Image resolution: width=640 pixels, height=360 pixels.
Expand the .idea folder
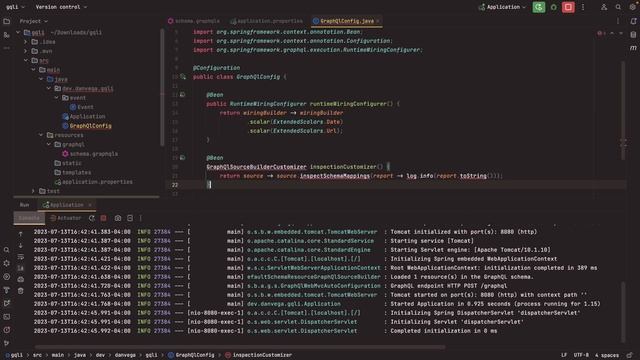click(26, 42)
